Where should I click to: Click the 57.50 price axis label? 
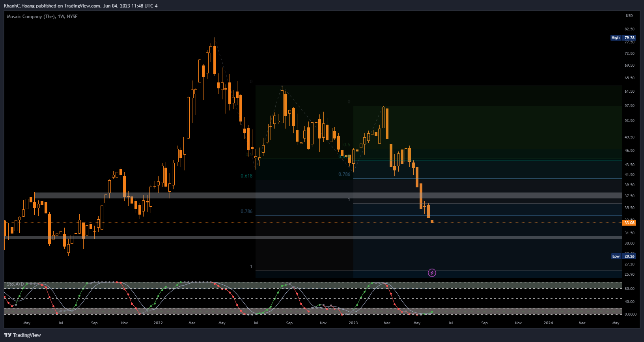(629, 106)
